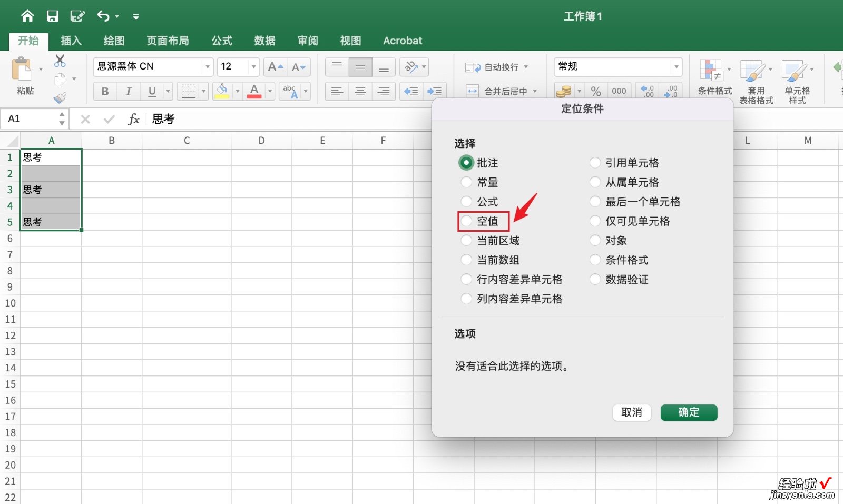Open fill color dropdown arrow
843x504 pixels.
coord(237,92)
